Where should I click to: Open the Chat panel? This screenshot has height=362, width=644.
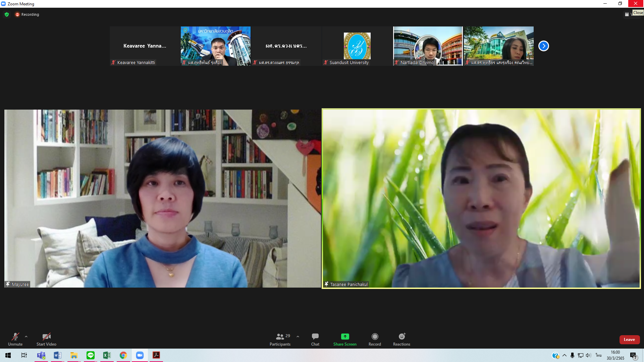[315, 339]
